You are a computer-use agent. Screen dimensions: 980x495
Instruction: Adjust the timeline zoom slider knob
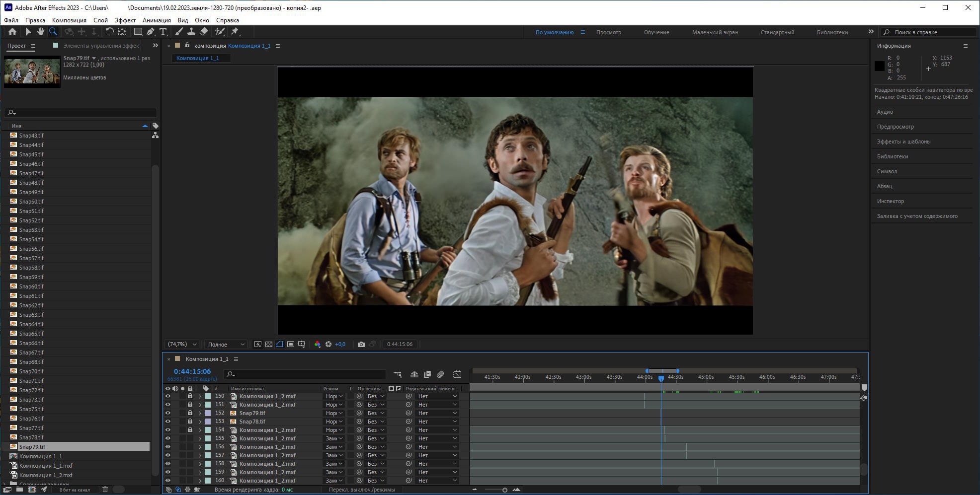coord(504,490)
